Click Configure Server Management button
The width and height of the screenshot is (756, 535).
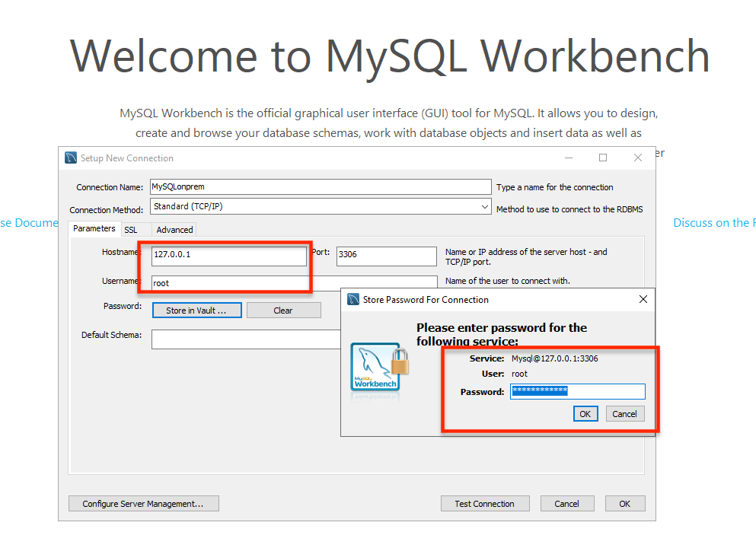click(x=144, y=504)
